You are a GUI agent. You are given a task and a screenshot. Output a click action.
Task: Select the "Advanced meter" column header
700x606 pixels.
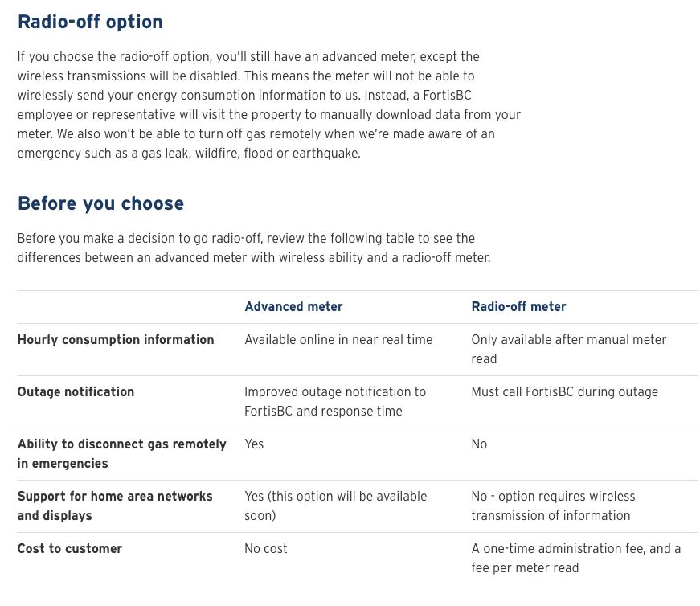pyautogui.click(x=293, y=307)
